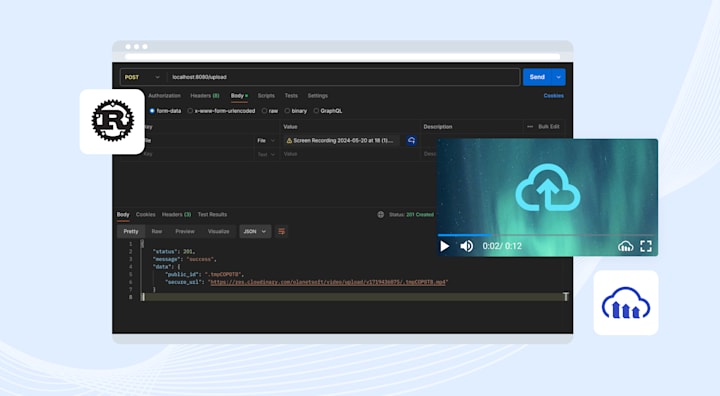This screenshot has width=720, height=396.
Task: Click the three-dots options near Bulk Edit
Action: 530,127
